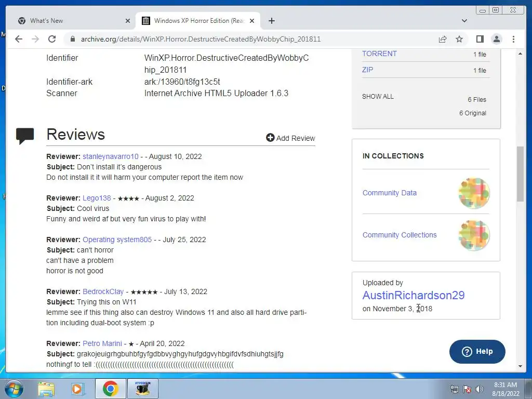Click the taskbar clock showing 8:31 AM

[x=506, y=389]
